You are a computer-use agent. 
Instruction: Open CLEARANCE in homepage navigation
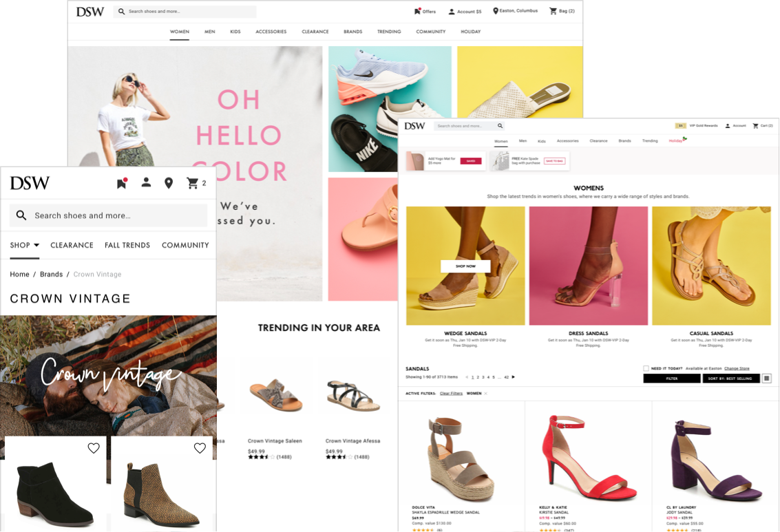[315, 32]
